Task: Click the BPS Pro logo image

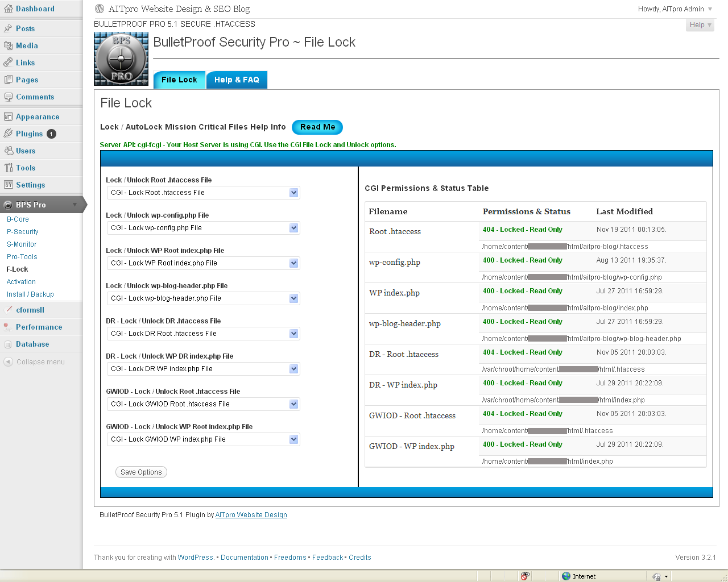Action: tap(121, 59)
